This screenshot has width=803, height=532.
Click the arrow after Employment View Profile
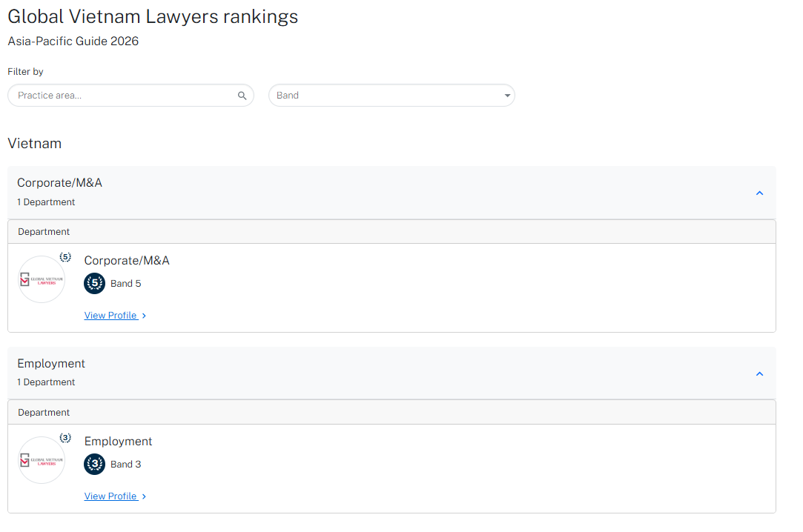(144, 496)
